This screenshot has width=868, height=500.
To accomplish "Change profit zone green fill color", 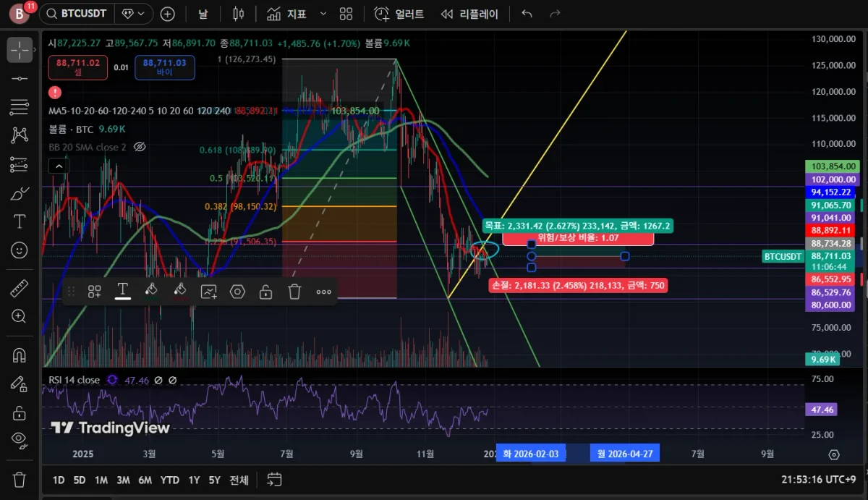I will (151, 292).
